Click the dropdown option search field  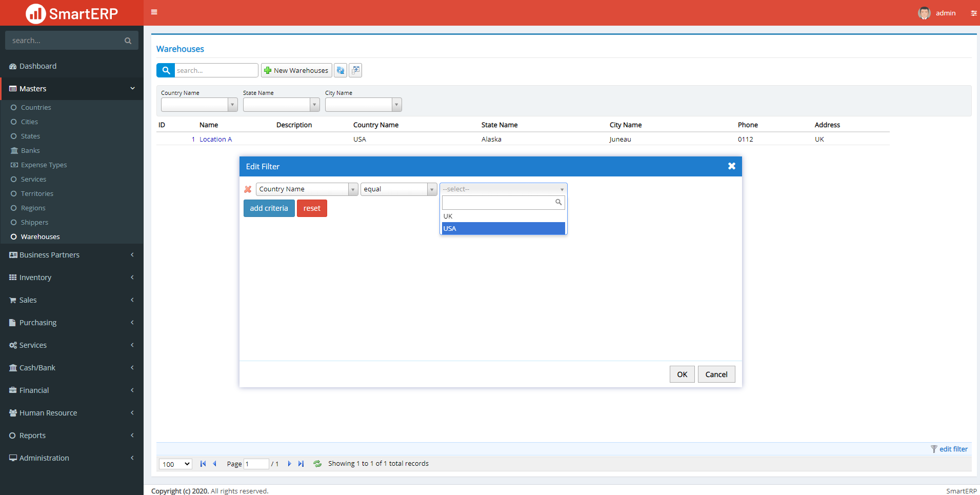point(498,203)
